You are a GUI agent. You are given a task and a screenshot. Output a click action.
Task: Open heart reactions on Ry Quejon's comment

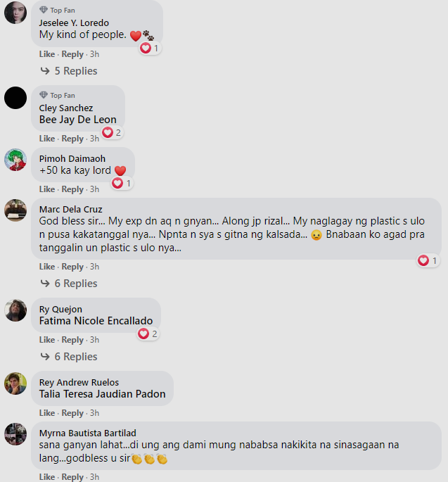coord(148,334)
